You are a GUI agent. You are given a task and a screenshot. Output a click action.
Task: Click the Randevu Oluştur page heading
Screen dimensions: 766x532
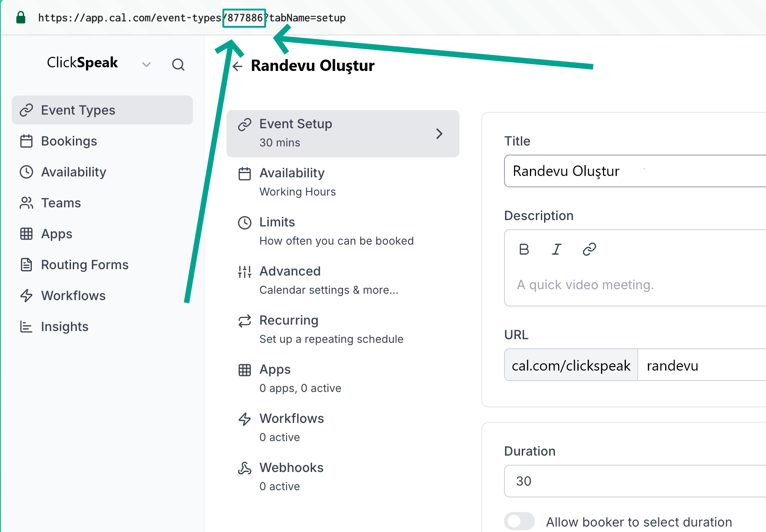point(312,66)
